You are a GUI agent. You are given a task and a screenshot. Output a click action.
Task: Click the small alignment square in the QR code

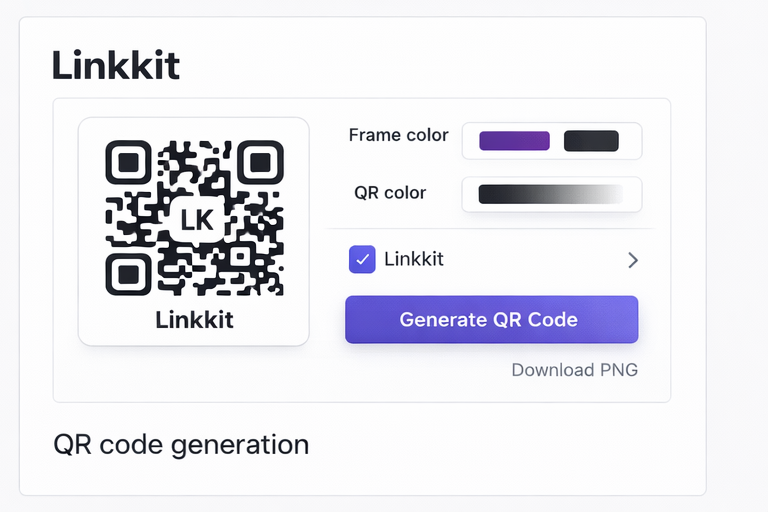242,255
